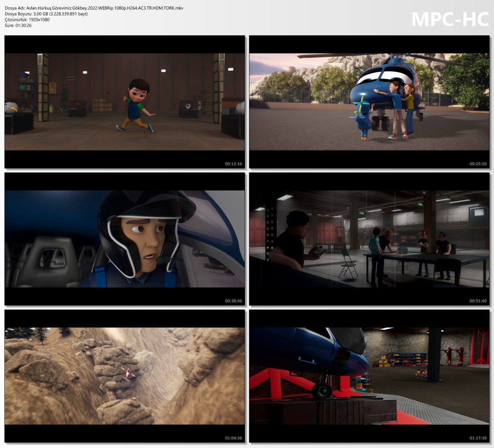The width and height of the screenshot is (494, 448).
Task: Click the file name line 'Dosya Adı: Aslan.Hürkuş...'
Action: 94,8
